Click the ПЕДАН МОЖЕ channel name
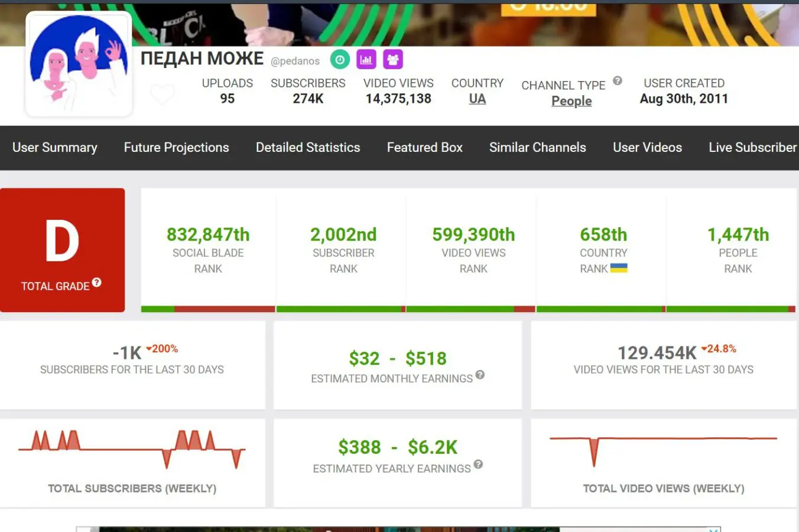The image size is (799, 532). 202,59
